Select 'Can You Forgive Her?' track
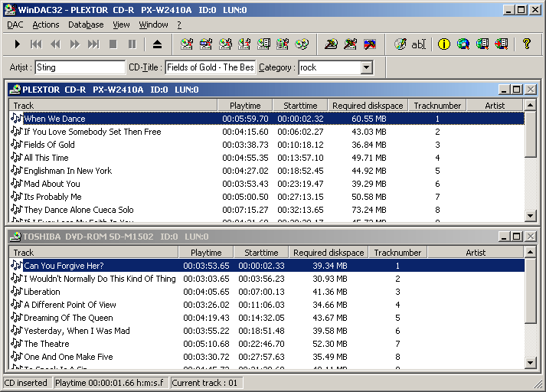Image resolution: width=546 pixels, height=392 pixels. tap(266, 266)
